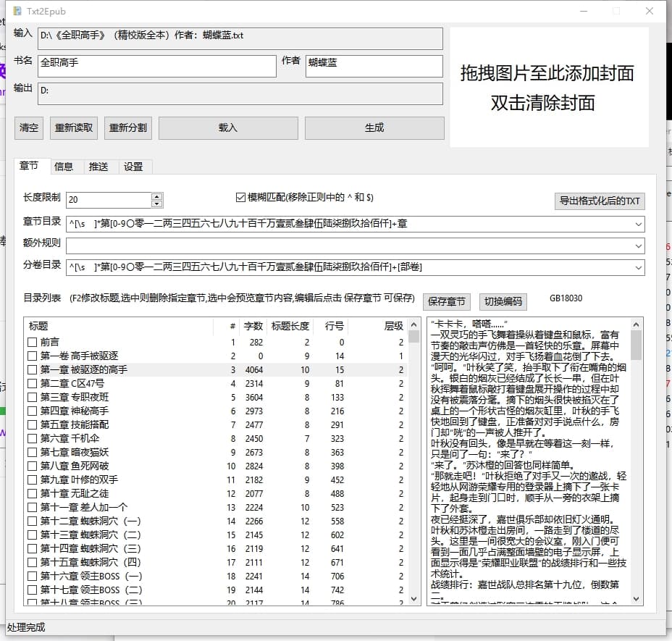Image resolution: width=672 pixels, height=641 pixels.
Task: Check the box for 前言 chapter
Action: click(x=32, y=343)
